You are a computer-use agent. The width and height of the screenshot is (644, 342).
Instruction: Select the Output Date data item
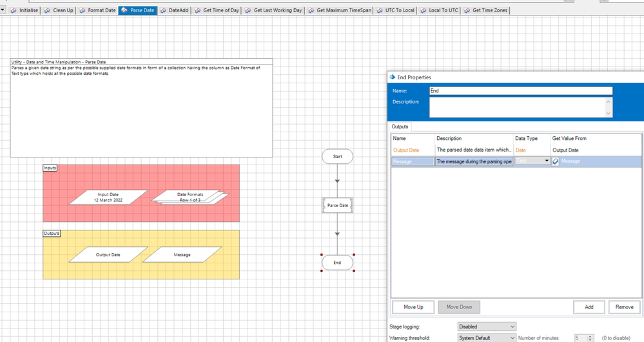tap(108, 255)
